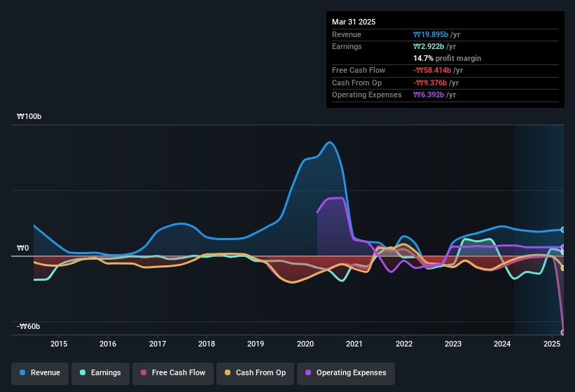Screen dimensions: 575x392
Task: Click the Mar 31 2025 tooltip date header
Action: (x=354, y=22)
